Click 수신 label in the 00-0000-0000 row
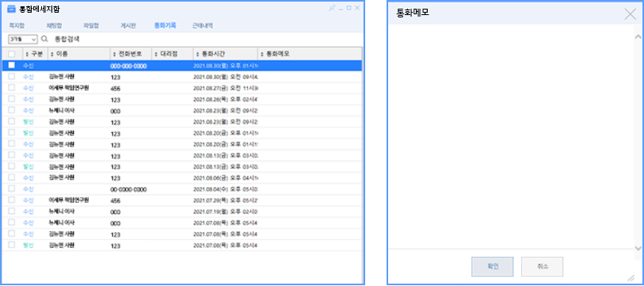This screenshot has width=644, height=286. 29,189
